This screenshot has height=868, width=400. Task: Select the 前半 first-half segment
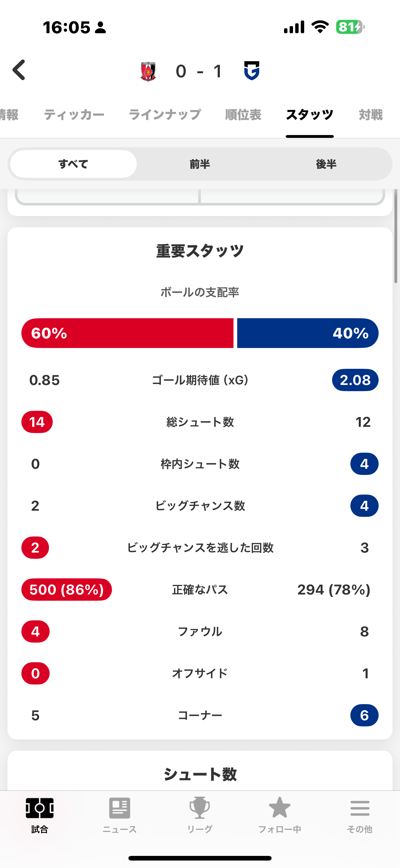coord(200,164)
